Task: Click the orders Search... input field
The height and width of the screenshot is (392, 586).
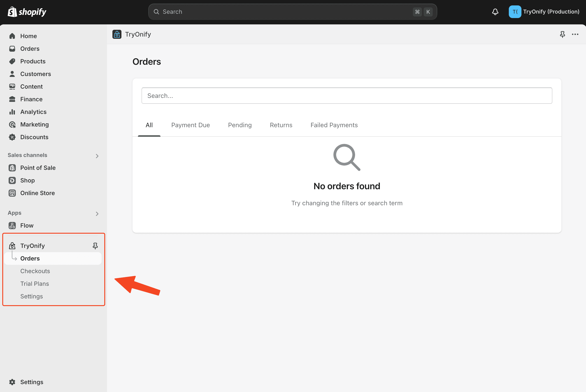Action: pyautogui.click(x=347, y=95)
